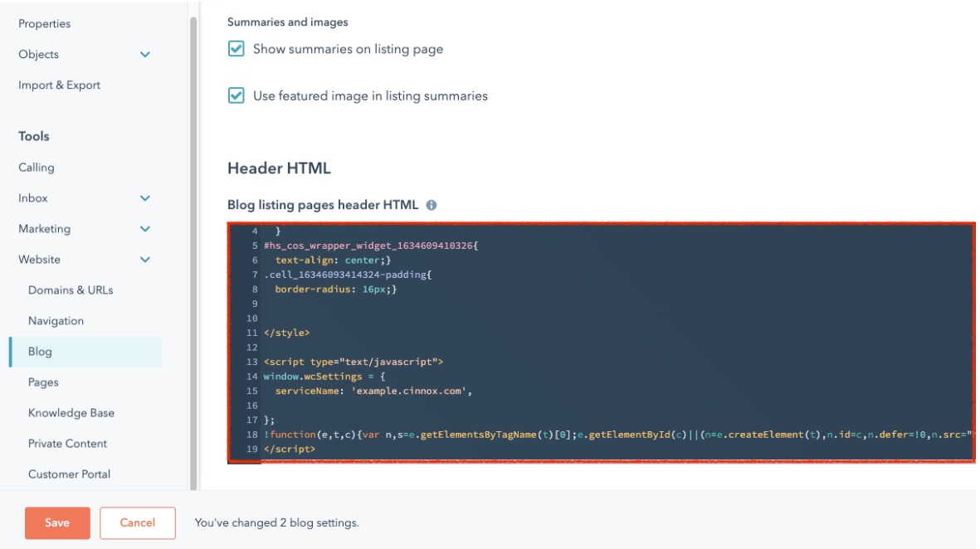Click the !function line 18 in editor

coord(617,435)
